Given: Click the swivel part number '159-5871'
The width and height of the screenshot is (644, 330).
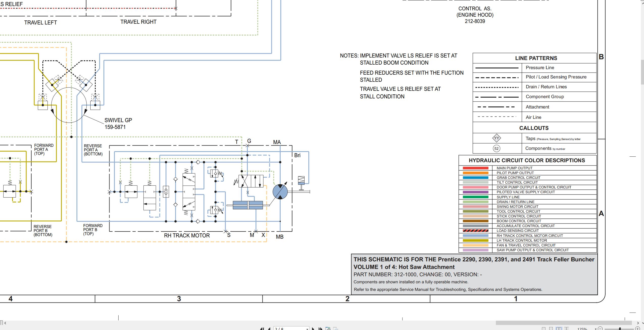Looking at the screenshot, I should tap(115, 127).
